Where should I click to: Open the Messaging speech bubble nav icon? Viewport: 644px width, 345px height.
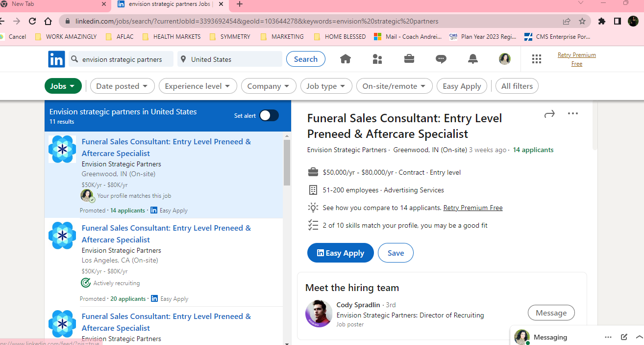pos(441,59)
